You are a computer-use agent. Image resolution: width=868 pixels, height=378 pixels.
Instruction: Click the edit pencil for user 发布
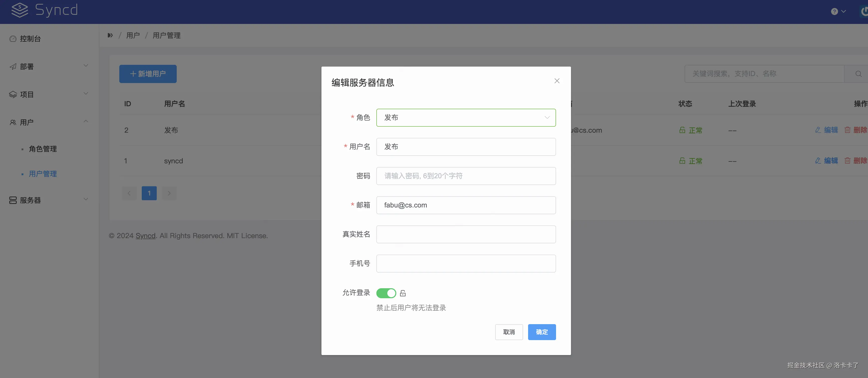[818, 130]
